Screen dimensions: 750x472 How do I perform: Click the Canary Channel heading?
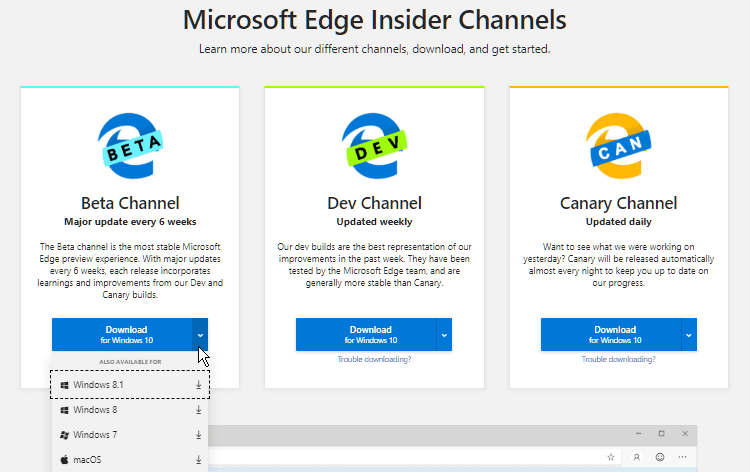pos(618,204)
